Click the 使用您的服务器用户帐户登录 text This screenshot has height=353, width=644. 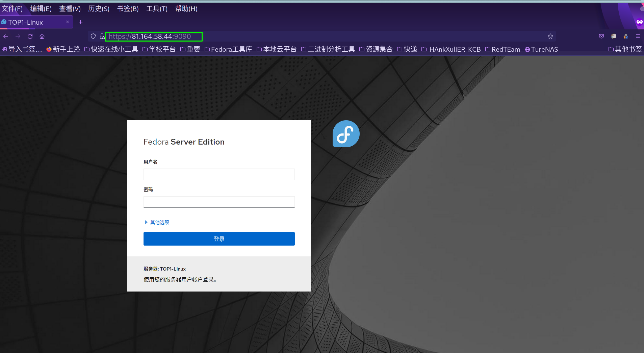[180, 279]
